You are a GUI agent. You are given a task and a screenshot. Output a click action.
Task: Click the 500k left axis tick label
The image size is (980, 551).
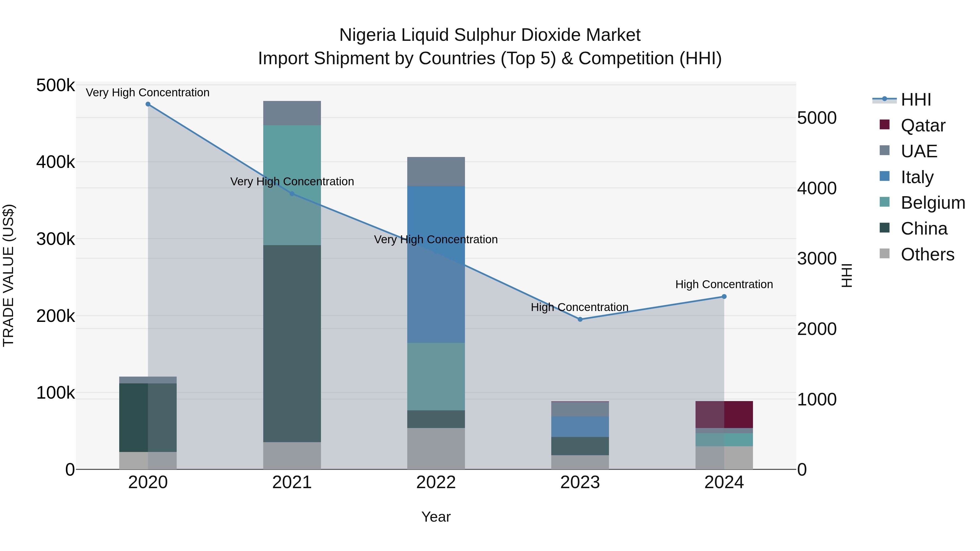[x=56, y=85]
